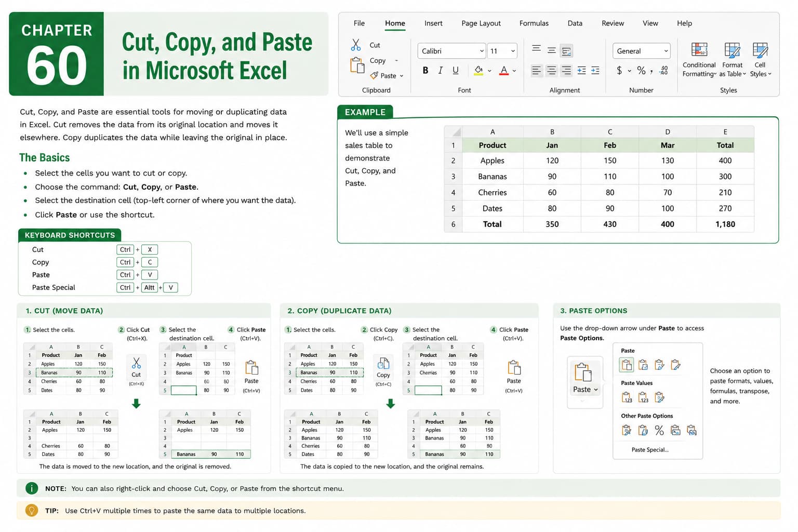Click the Copy label in the ribbon Clipboard group
The height and width of the screenshot is (532, 798).
coord(378,60)
